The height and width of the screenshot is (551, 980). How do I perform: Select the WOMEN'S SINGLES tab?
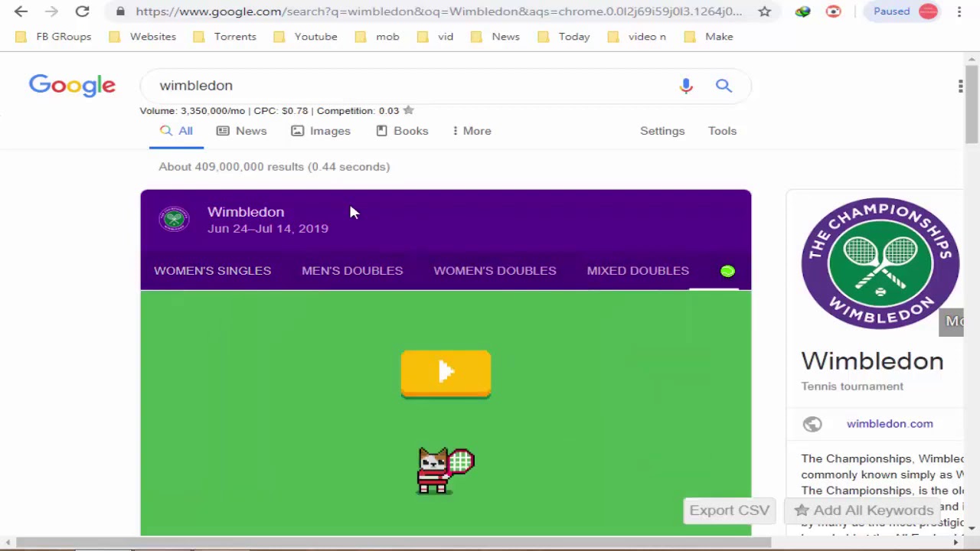[x=212, y=271]
